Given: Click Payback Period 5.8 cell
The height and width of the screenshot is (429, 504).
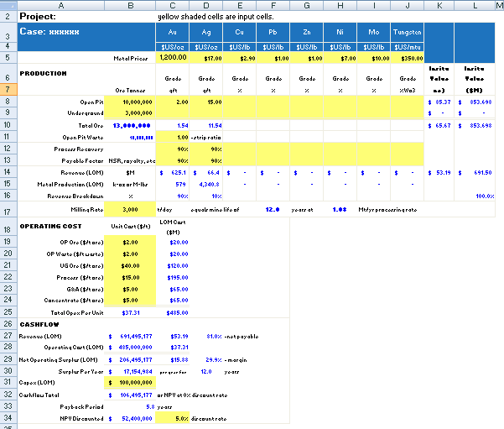Looking at the screenshot, I should pyautogui.click(x=130, y=407).
